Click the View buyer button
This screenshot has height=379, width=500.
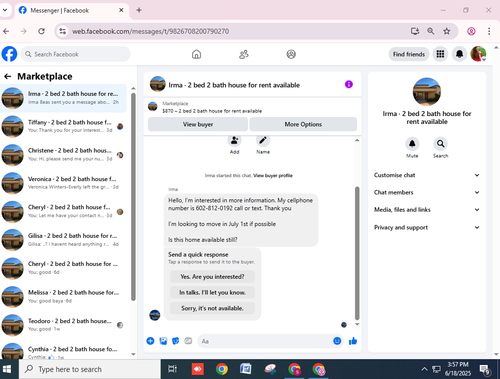(x=198, y=124)
